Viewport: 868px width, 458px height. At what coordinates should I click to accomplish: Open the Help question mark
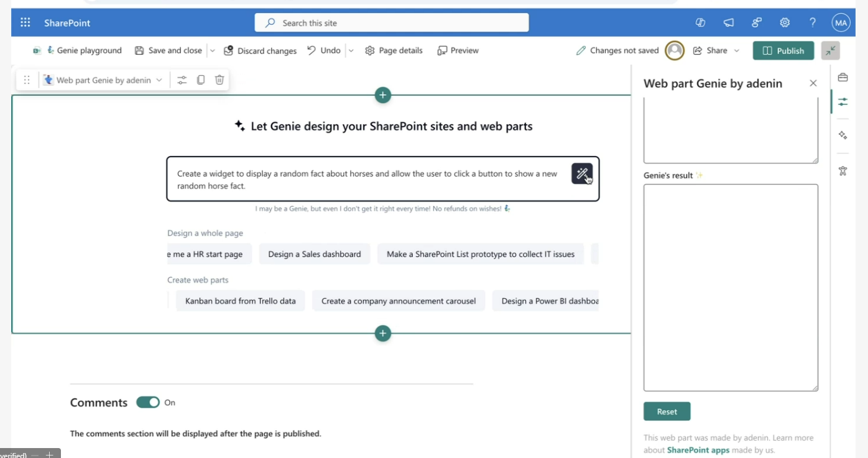click(x=813, y=23)
